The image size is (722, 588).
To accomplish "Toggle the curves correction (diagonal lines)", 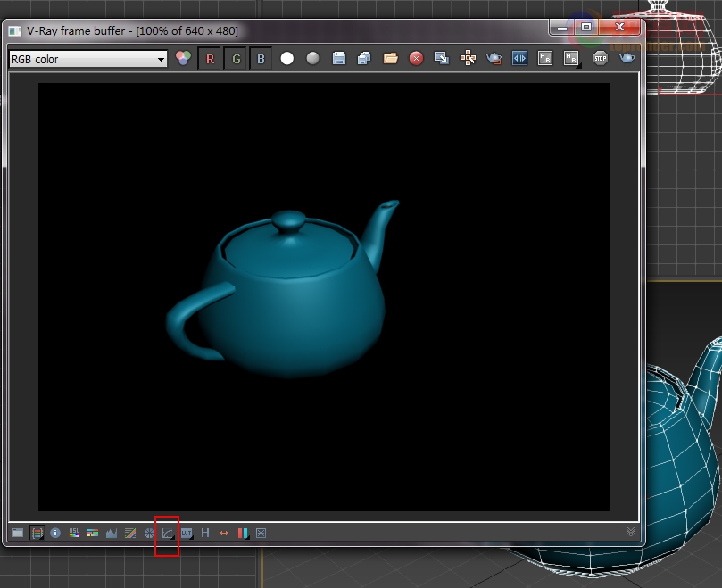I will coord(130,533).
